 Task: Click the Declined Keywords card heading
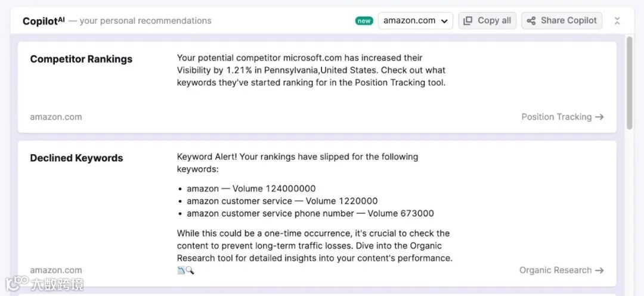click(x=76, y=158)
